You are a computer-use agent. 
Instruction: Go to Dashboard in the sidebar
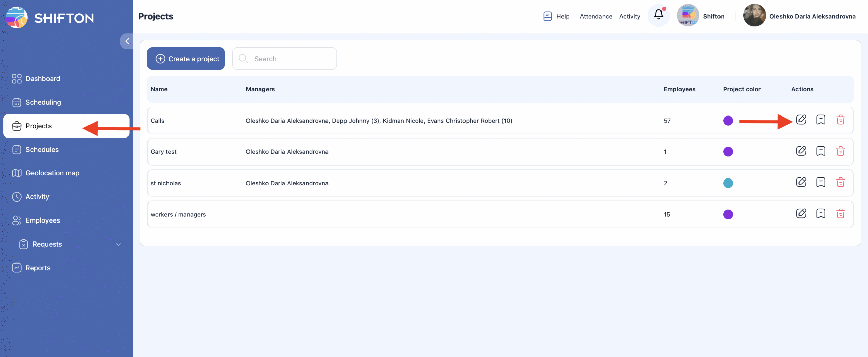(43, 79)
